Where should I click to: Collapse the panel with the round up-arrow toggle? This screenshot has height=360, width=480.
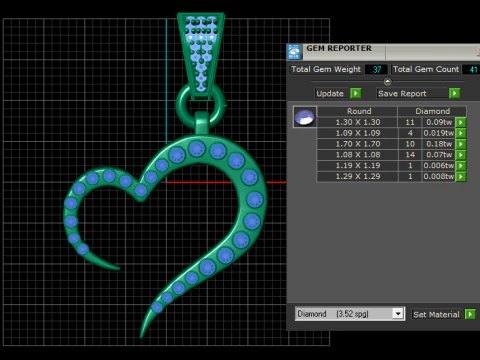(x=387, y=81)
